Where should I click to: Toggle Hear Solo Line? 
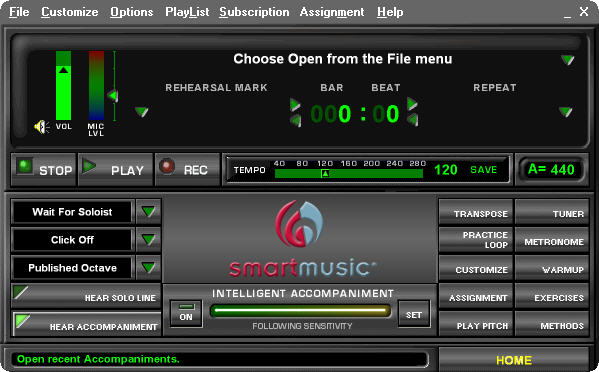[86, 296]
